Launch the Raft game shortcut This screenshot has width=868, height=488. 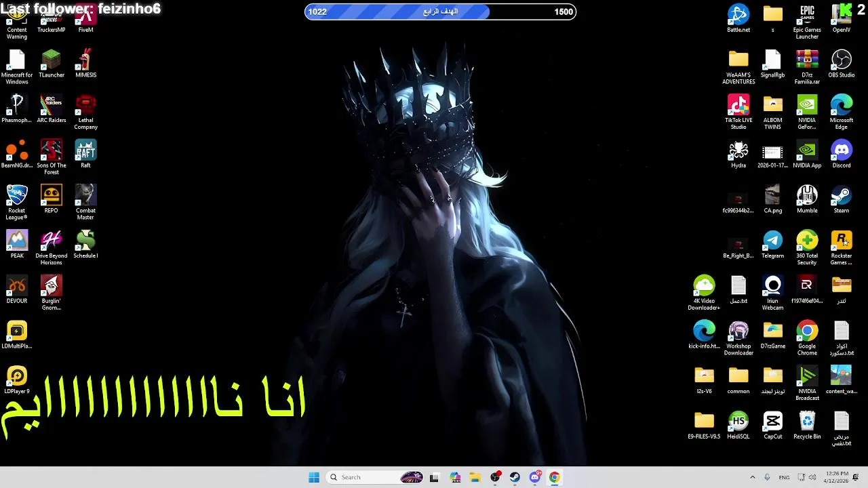click(85, 154)
